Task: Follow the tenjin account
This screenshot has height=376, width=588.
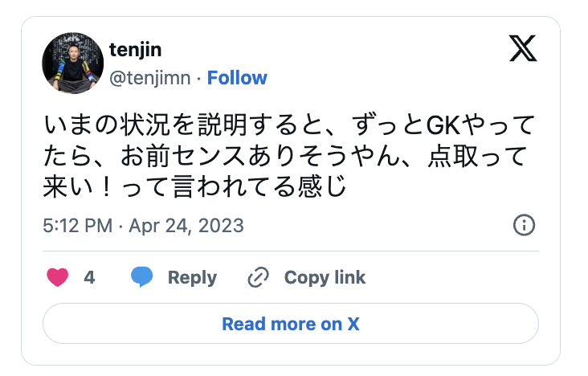Action: tap(237, 78)
